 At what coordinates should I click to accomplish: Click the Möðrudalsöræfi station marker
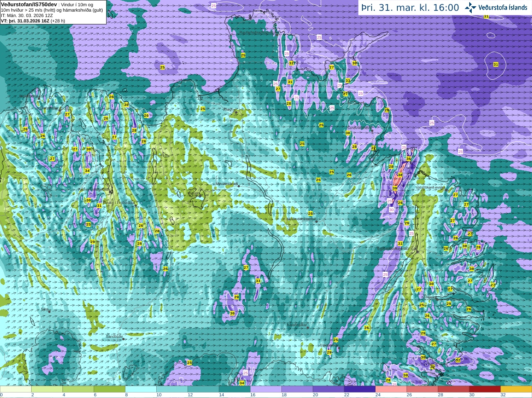tap(316, 221)
